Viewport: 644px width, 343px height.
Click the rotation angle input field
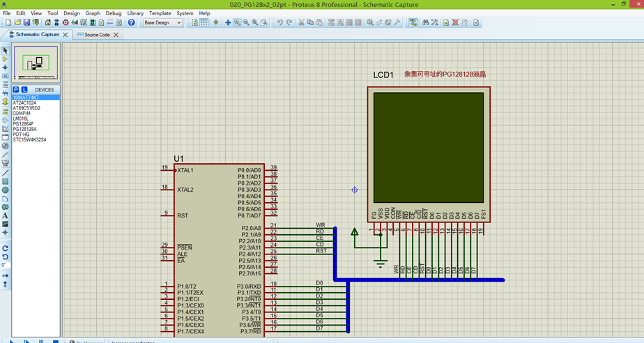coord(5,266)
